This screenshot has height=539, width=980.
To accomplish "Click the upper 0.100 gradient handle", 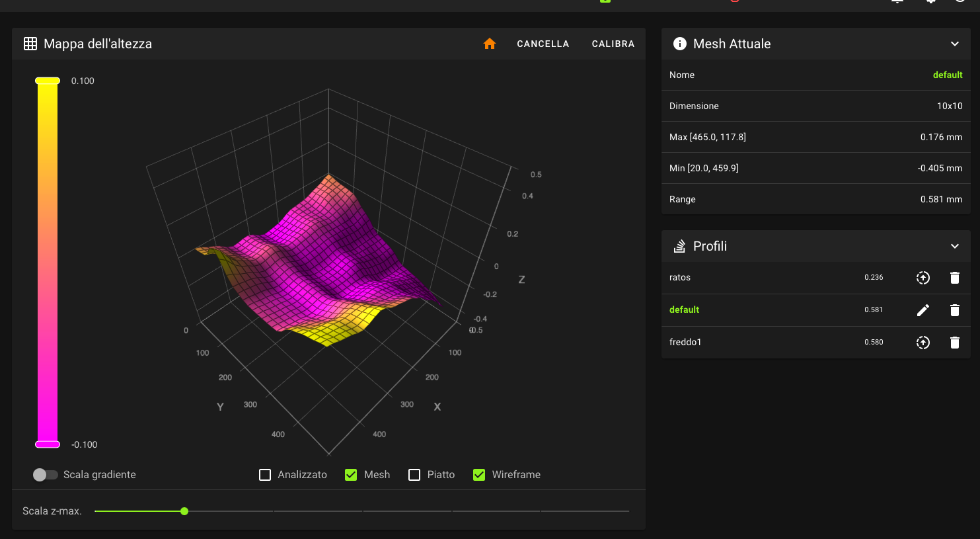I will tap(48, 81).
